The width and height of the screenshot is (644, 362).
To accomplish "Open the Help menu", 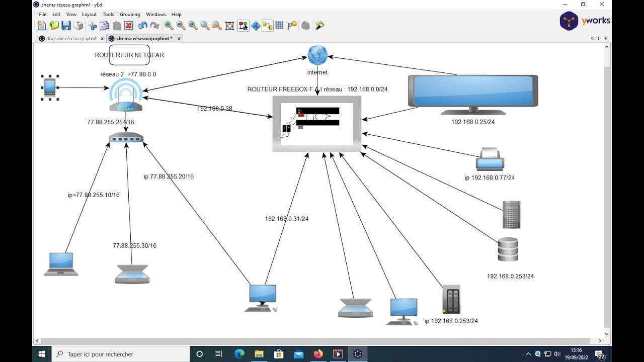I will pyautogui.click(x=176, y=15).
